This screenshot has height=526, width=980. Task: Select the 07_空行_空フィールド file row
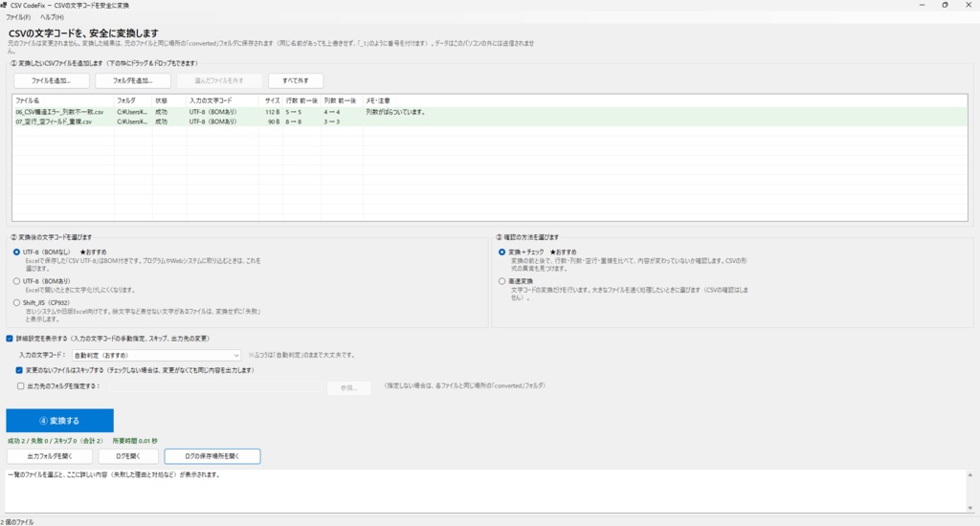[489, 121]
